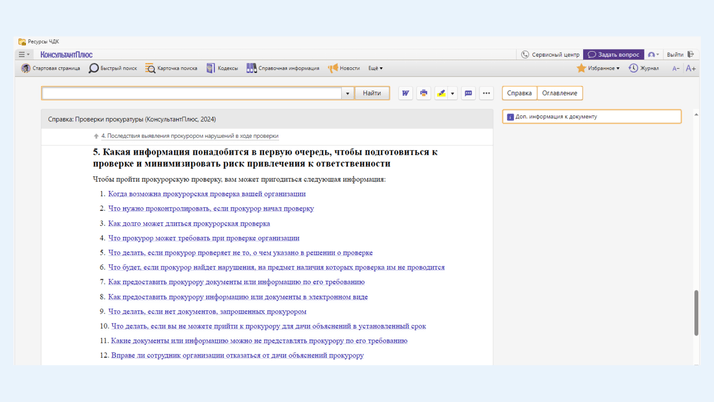Add a comment to document
Image resolution: width=714 pixels, height=402 pixels.
tap(468, 93)
